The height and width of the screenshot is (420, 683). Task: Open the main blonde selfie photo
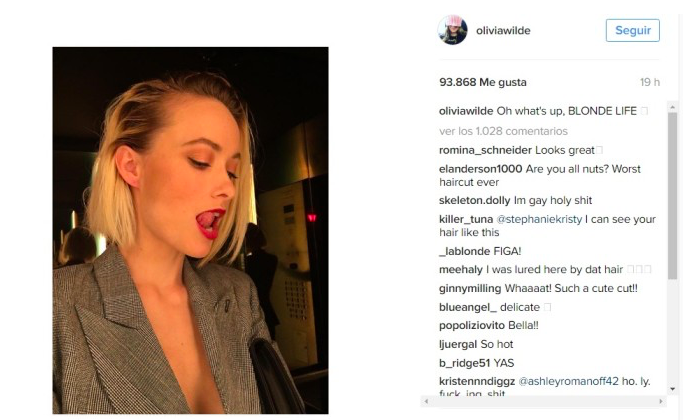pyautogui.click(x=190, y=230)
